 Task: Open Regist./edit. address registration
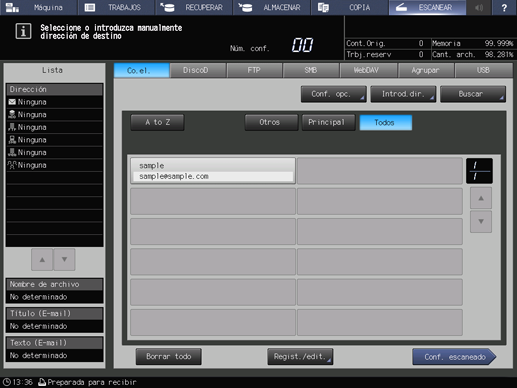300,357
